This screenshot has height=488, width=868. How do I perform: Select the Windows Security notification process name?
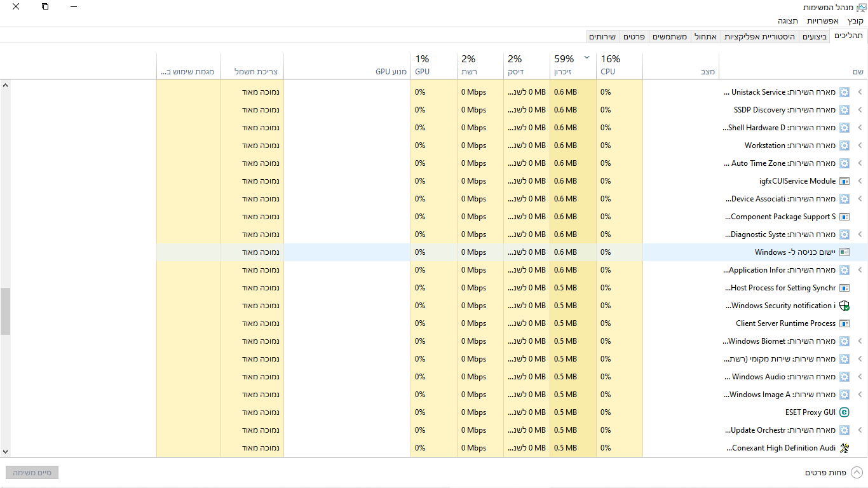click(780, 306)
